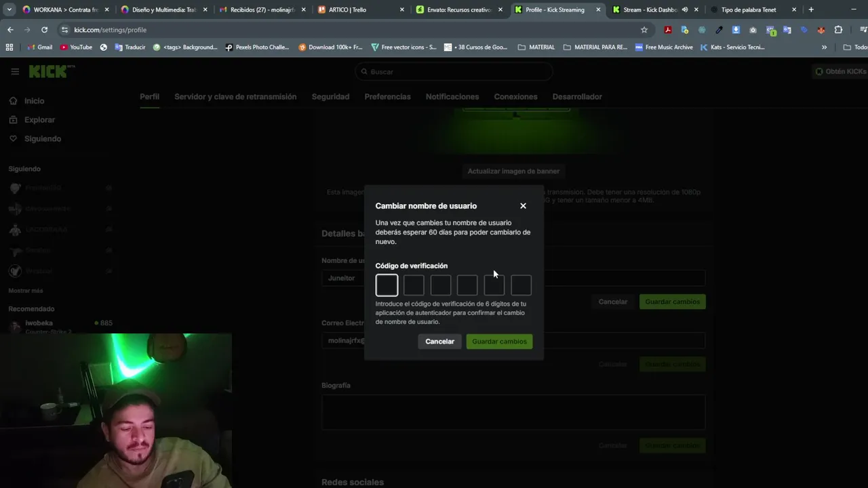Switch to ARTICO Trello browser tab
Image resolution: width=868 pixels, height=488 pixels.
click(361, 9)
